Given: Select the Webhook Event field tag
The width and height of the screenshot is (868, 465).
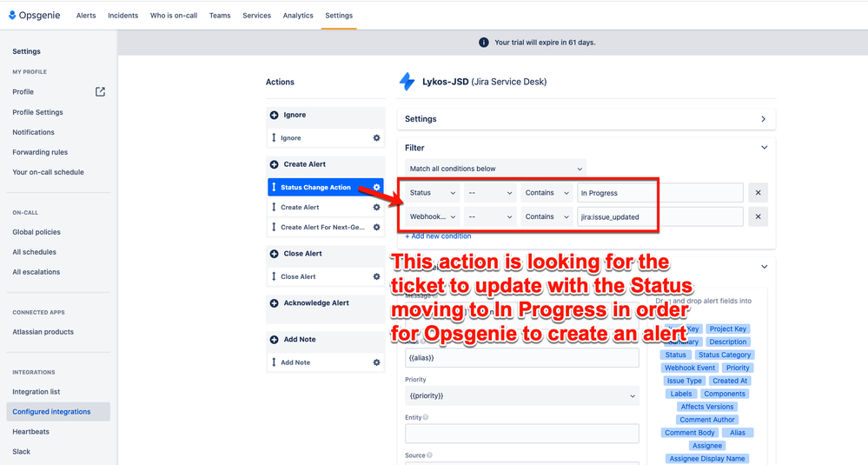Looking at the screenshot, I should pos(690,368).
